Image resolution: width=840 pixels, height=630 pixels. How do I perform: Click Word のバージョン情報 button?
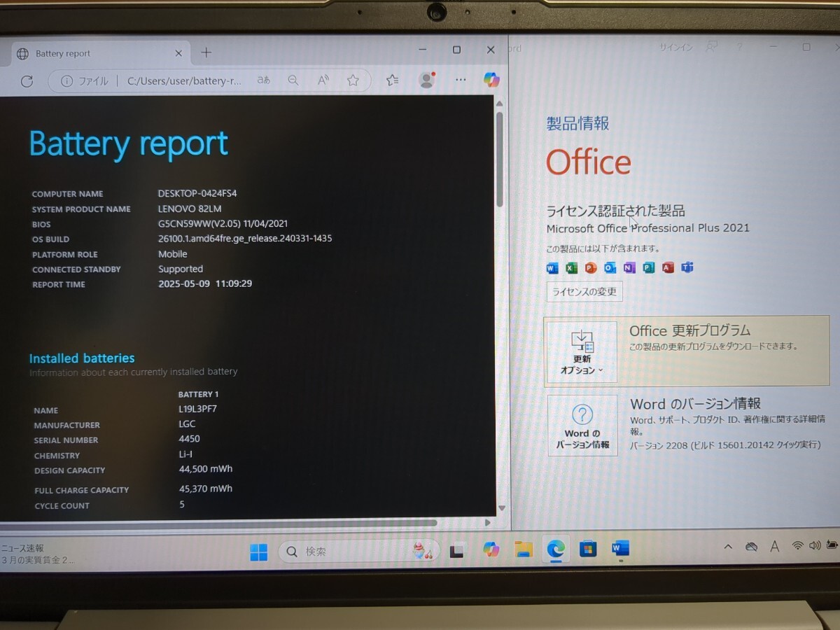click(x=582, y=426)
